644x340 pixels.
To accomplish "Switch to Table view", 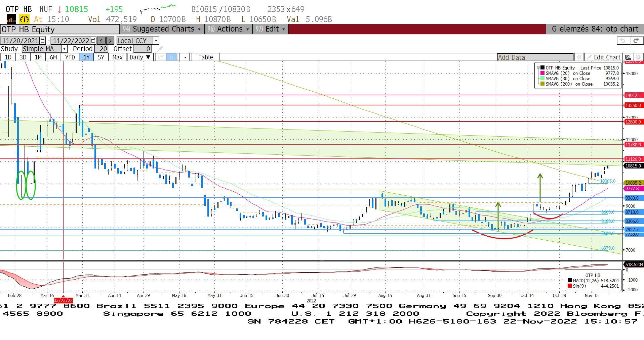I will click(x=205, y=57).
